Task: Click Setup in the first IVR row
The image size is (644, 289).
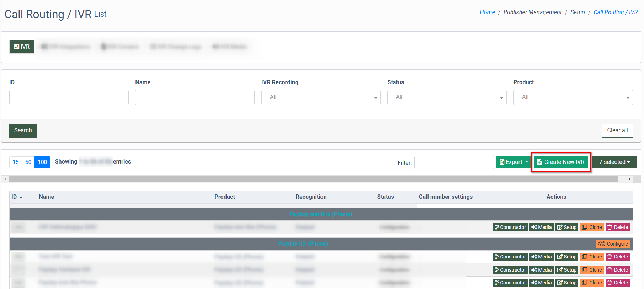Action: click(x=566, y=227)
